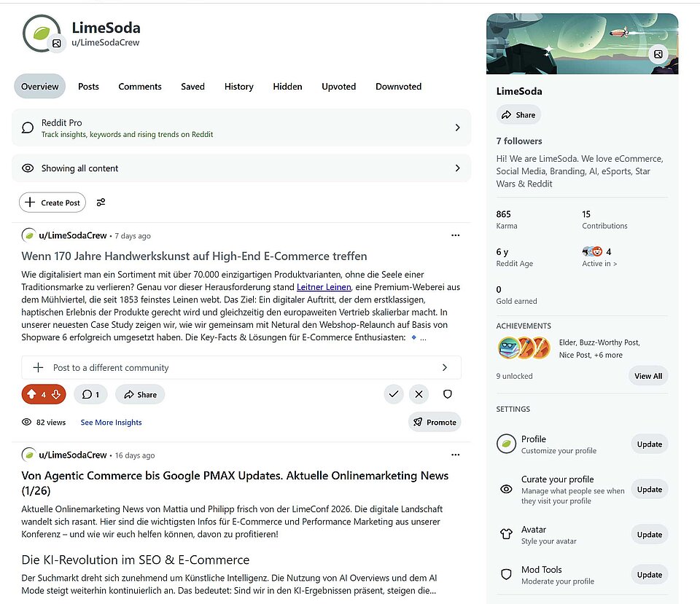Screen dimensions: 700x604
Task: Click the Share icon under the first post
Action: pyautogui.click(x=139, y=394)
